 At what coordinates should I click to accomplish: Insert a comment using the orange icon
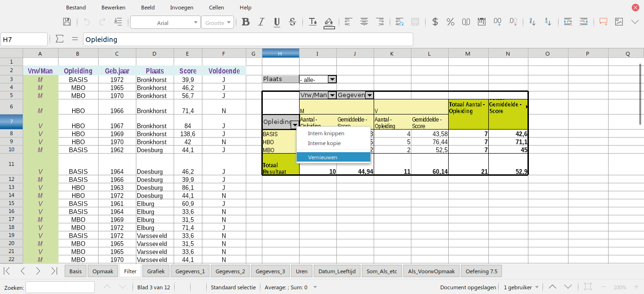click(603, 22)
